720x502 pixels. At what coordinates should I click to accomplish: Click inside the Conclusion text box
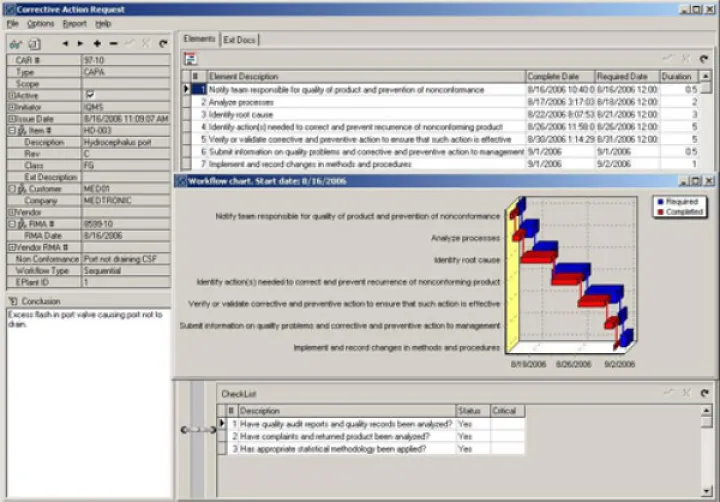[86, 400]
